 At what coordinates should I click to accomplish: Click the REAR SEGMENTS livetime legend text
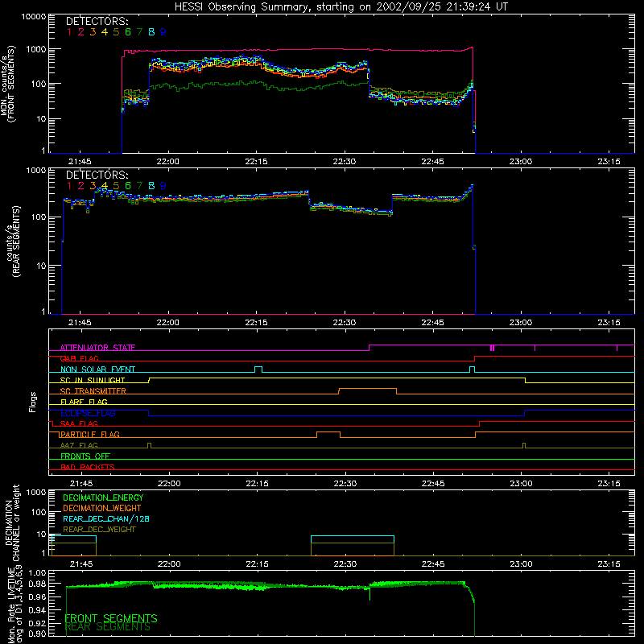pyautogui.click(x=108, y=627)
